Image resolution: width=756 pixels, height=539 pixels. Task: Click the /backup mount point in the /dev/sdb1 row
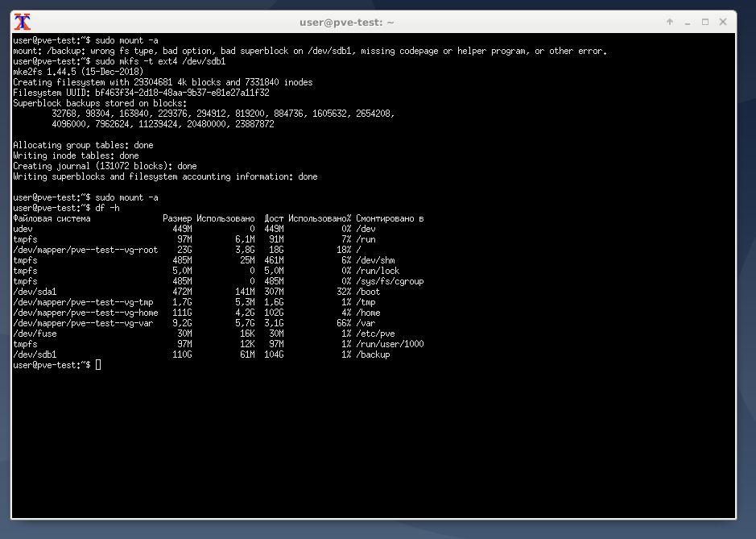[373, 354]
